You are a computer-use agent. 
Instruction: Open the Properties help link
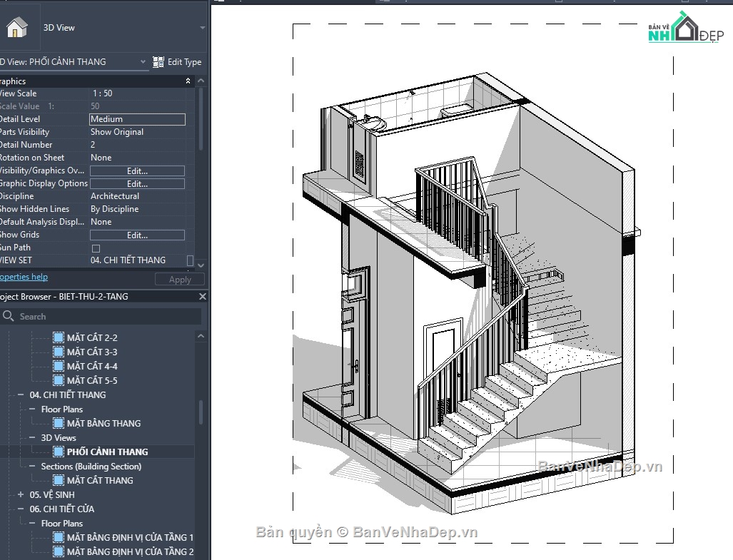[23, 277]
